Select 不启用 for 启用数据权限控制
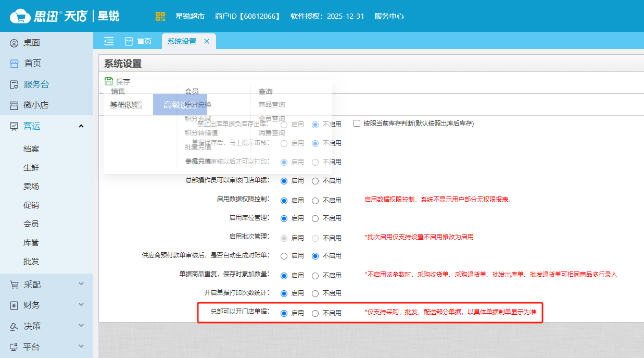Image resolution: width=644 pixels, height=358 pixels. click(315, 200)
